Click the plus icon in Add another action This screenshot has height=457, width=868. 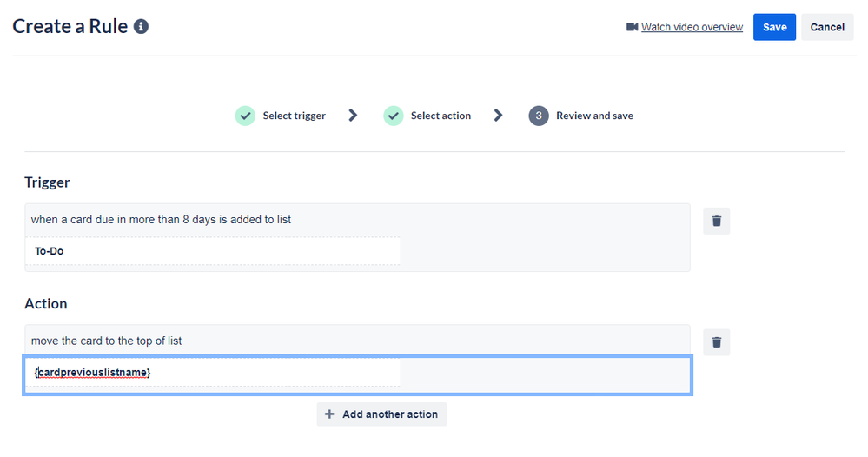point(329,414)
